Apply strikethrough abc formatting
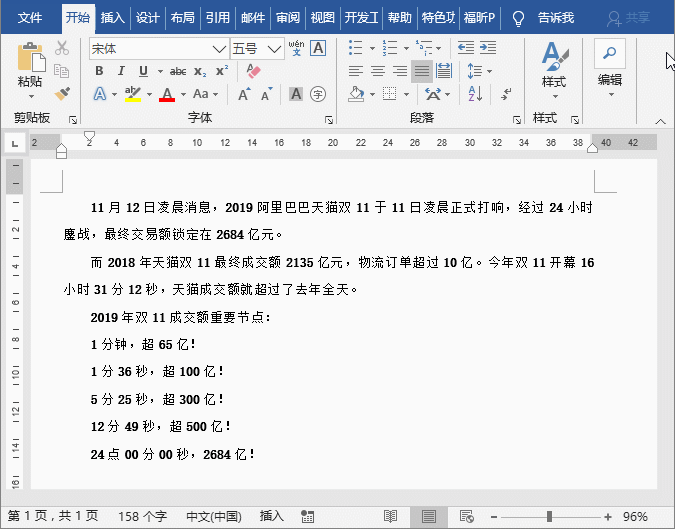675x529 pixels. tap(178, 71)
